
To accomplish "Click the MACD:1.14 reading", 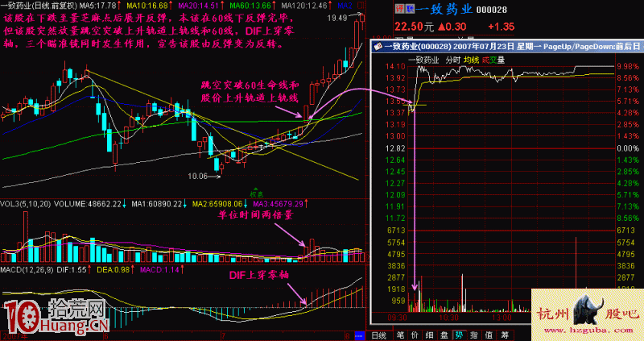I will [159, 270].
